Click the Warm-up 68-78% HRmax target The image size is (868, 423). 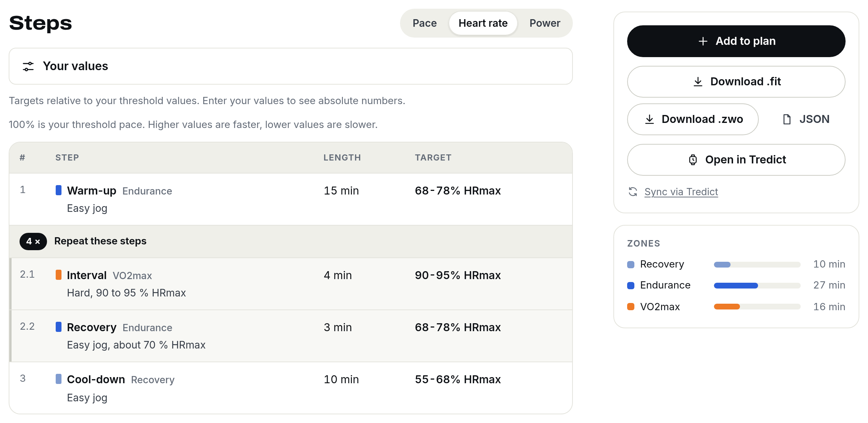pyautogui.click(x=458, y=191)
